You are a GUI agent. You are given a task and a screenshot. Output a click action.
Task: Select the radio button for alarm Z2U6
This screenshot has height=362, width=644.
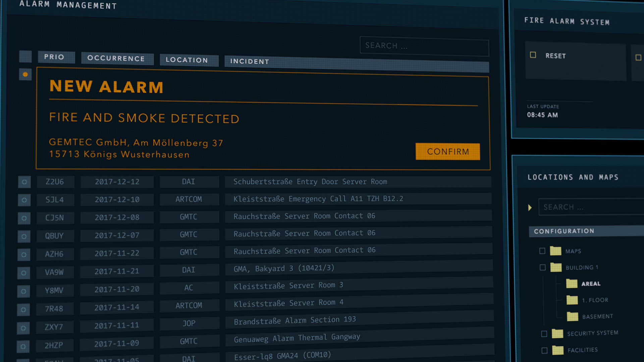(24, 182)
